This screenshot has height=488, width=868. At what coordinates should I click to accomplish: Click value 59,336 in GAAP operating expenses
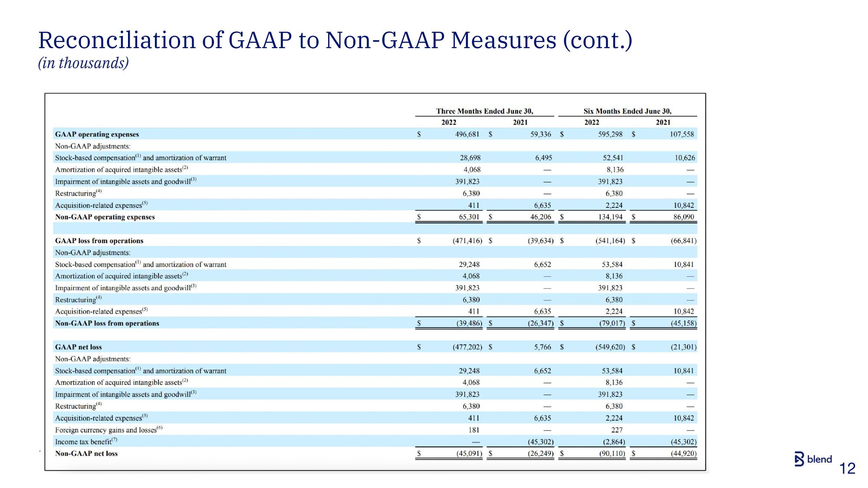[x=541, y=134]
